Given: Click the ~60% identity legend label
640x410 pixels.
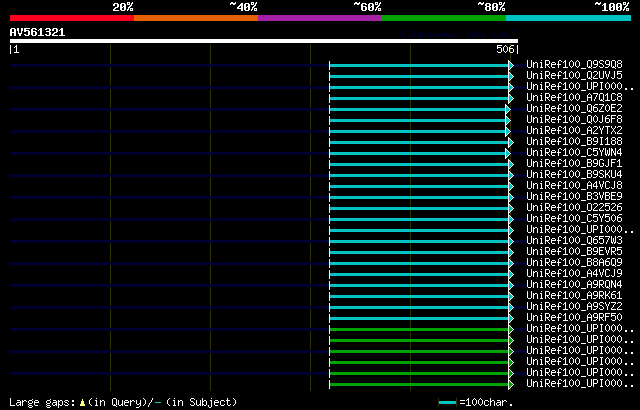Looking at the screenshot, I should pyautogui.click(x=367, y=7).
